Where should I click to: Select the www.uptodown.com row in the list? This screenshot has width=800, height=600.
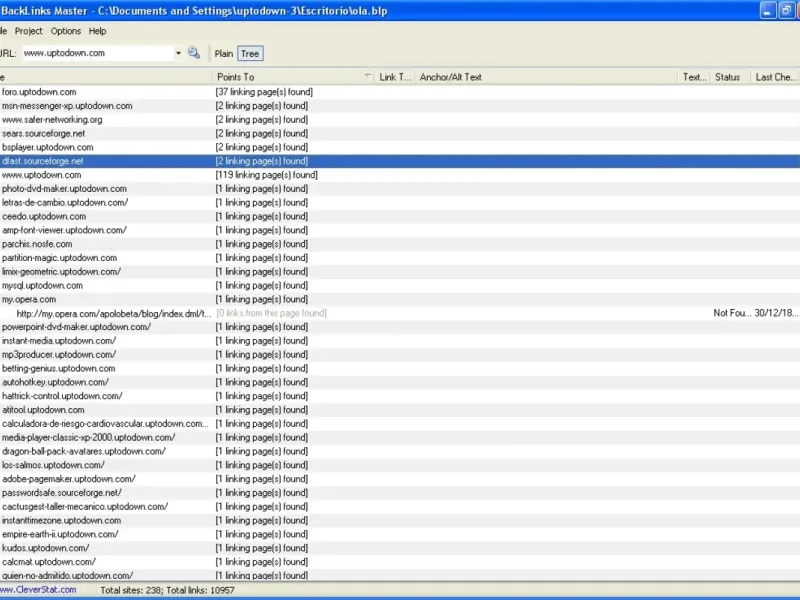point(400,174)
